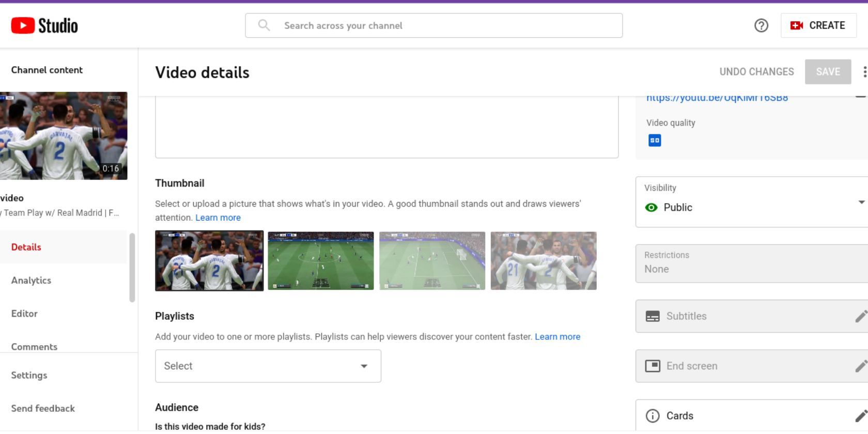Click the 0:16 duration badge
The image size is (868, 434).
point(111,168)
